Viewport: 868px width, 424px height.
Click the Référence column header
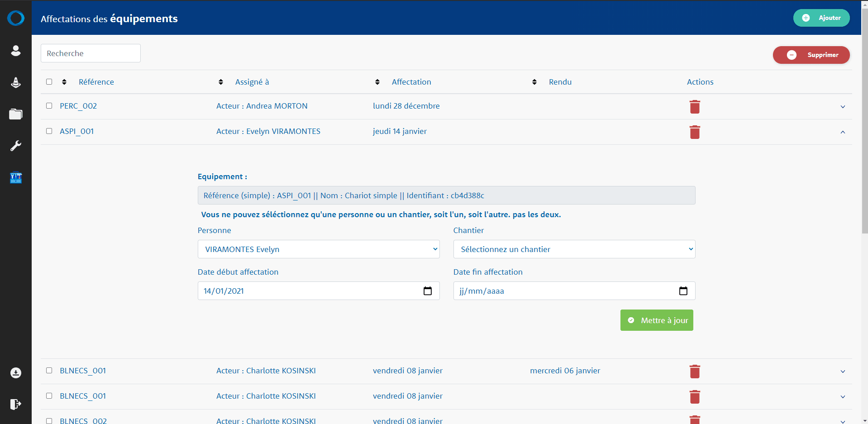pos(96,82)
